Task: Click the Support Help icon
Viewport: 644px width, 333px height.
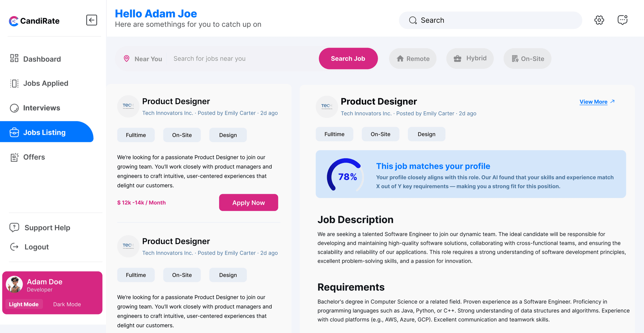Action: 14,227
